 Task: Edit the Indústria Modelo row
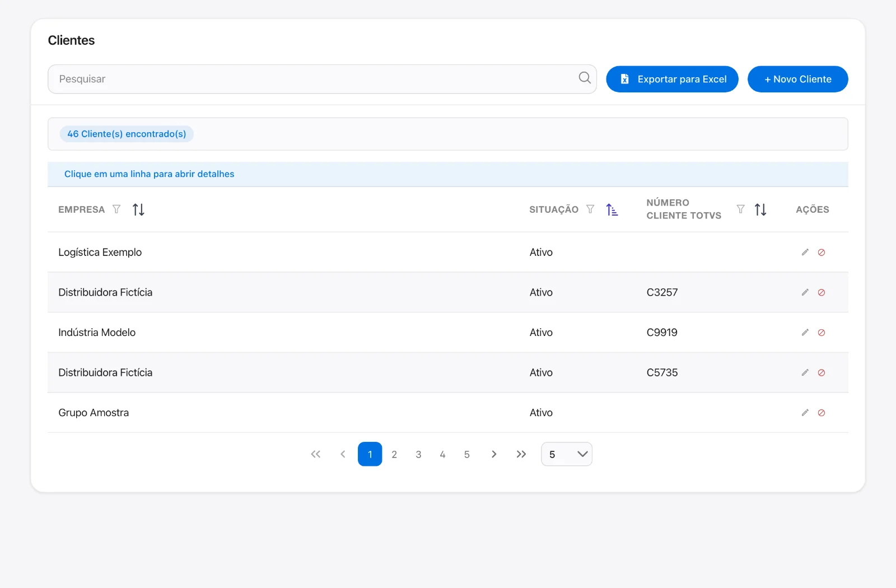pyautogui.click(x=805, y=333)
